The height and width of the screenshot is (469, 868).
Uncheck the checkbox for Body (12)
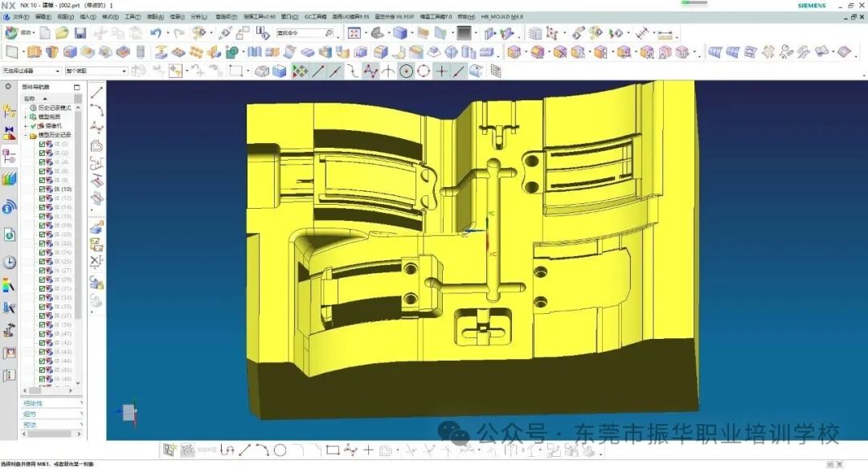[x=42, y=198]
